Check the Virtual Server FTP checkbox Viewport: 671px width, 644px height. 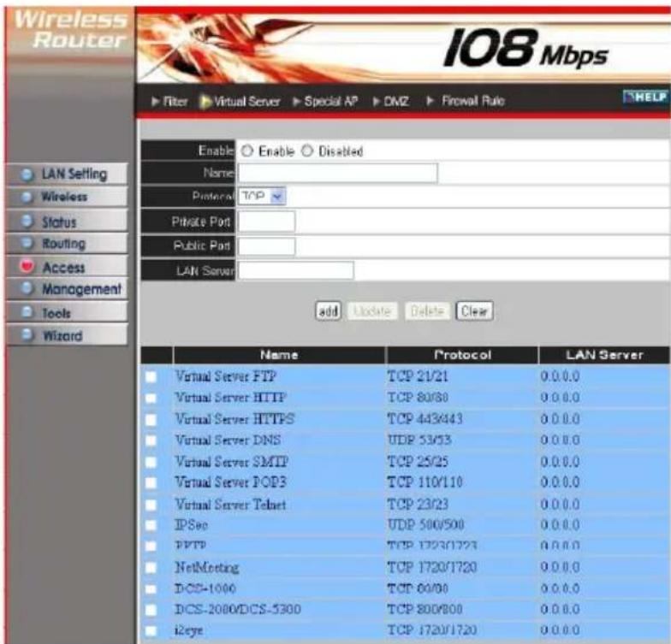(x=151, y=376)
